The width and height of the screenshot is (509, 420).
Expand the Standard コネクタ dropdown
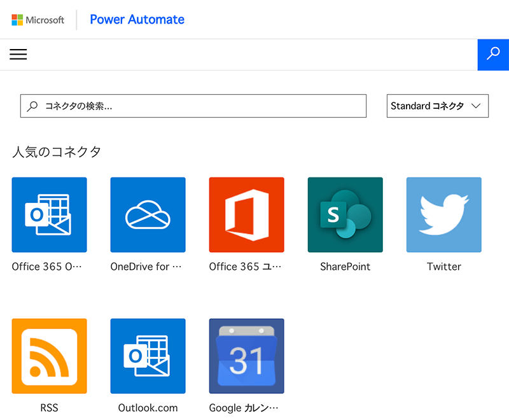(438, 106)
